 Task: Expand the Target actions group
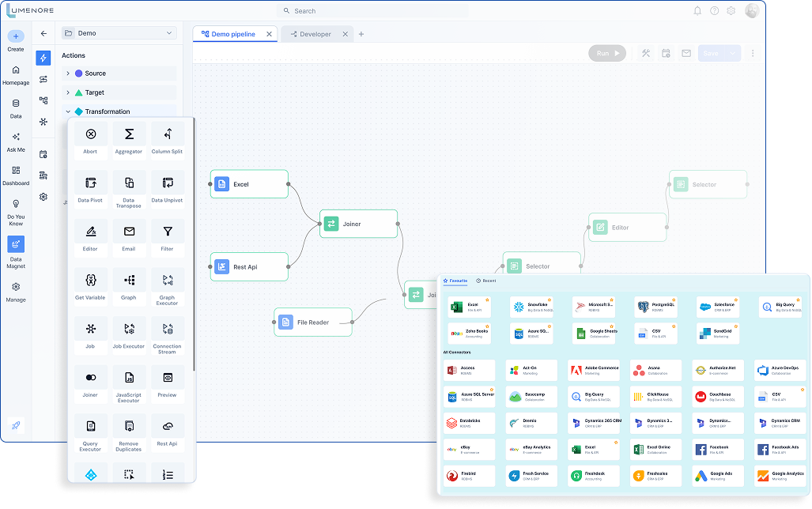coord(68,92)
